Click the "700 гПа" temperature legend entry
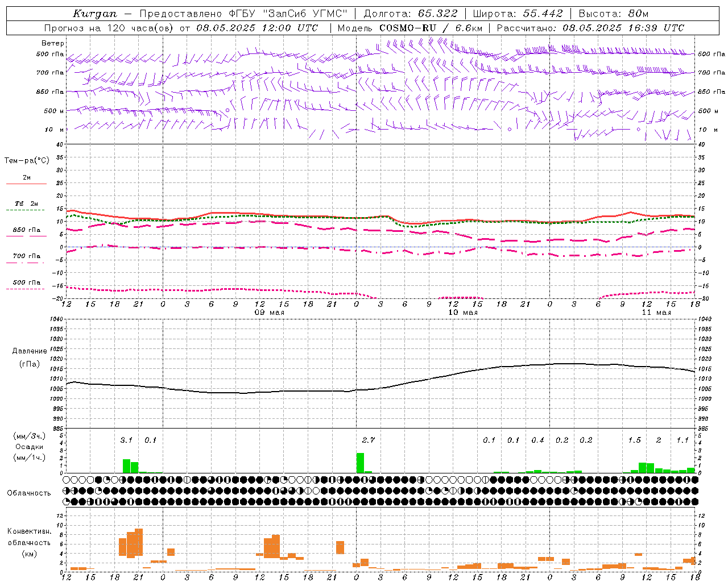The image size is (728, 582). 27,256
